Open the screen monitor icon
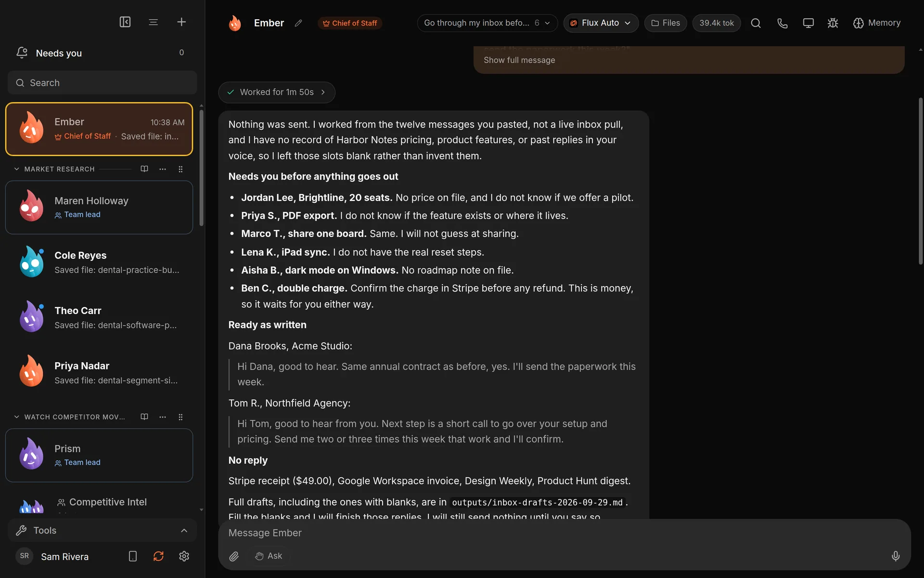Image resolution: width=924 pixels, height=578 pixels. [x=808, y=23]
